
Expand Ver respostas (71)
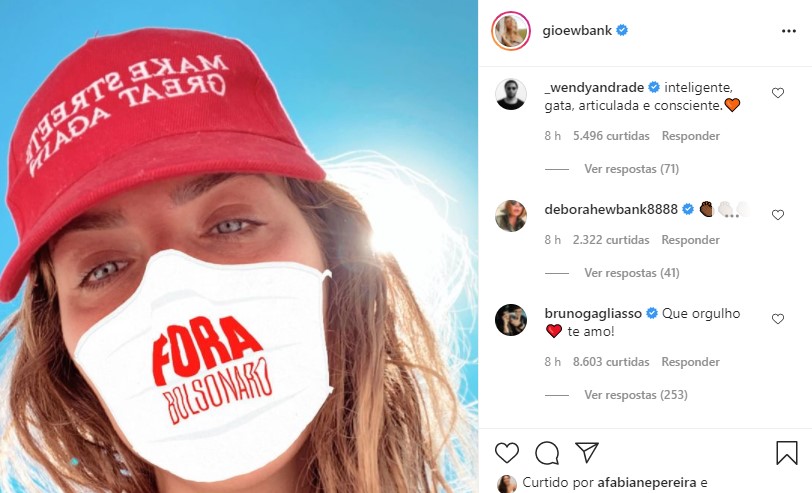631,169
